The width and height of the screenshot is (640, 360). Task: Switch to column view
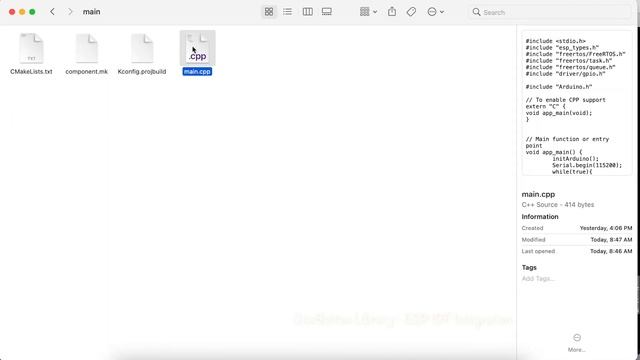[x=307, y=12]
